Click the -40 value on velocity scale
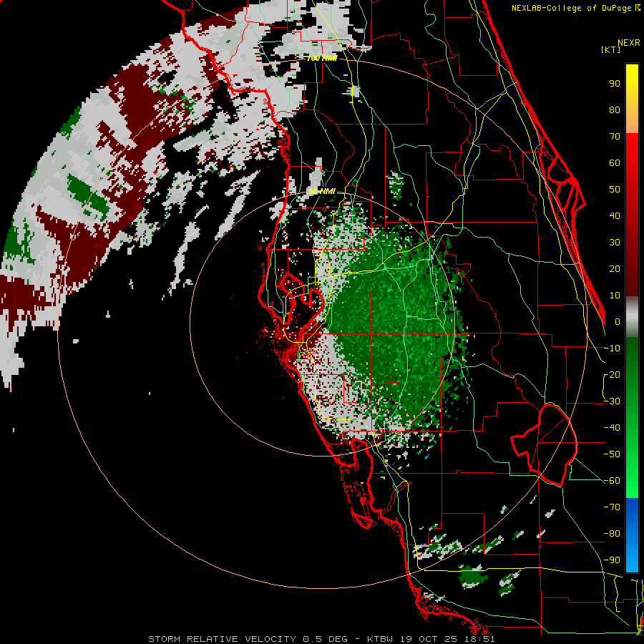This screenshot has width=644, height=644. click(x=612, y=428)
